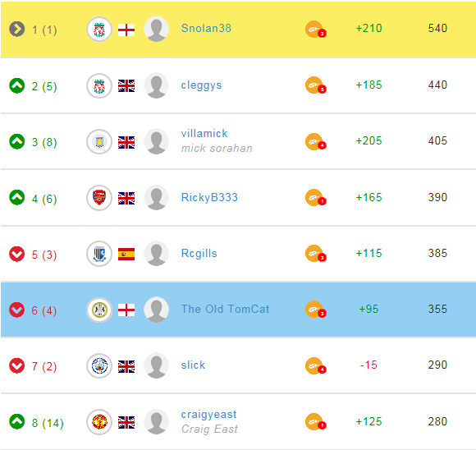Click the orange prediction badge in slick's row
Image resolution: width=476 pixels, height=450 pixels.
pos(315,366)
